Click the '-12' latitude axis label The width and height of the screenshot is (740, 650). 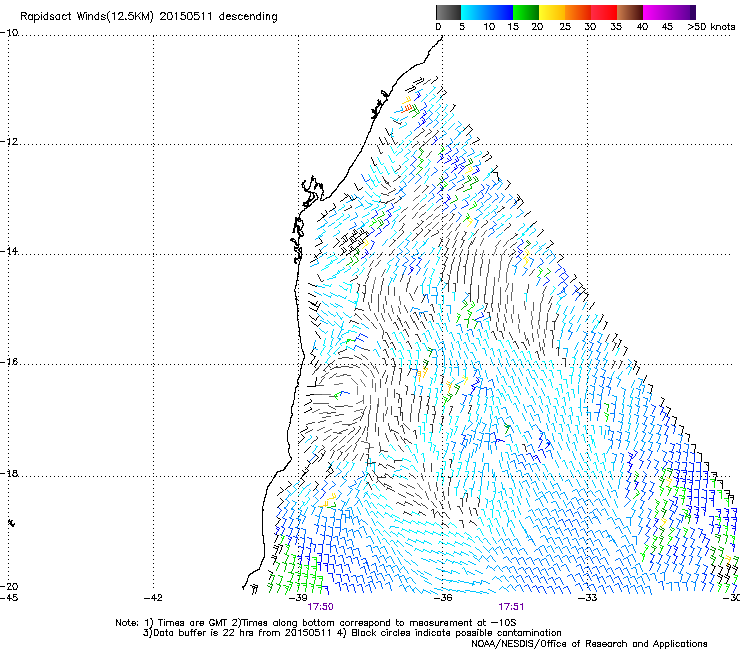[9, 142]
